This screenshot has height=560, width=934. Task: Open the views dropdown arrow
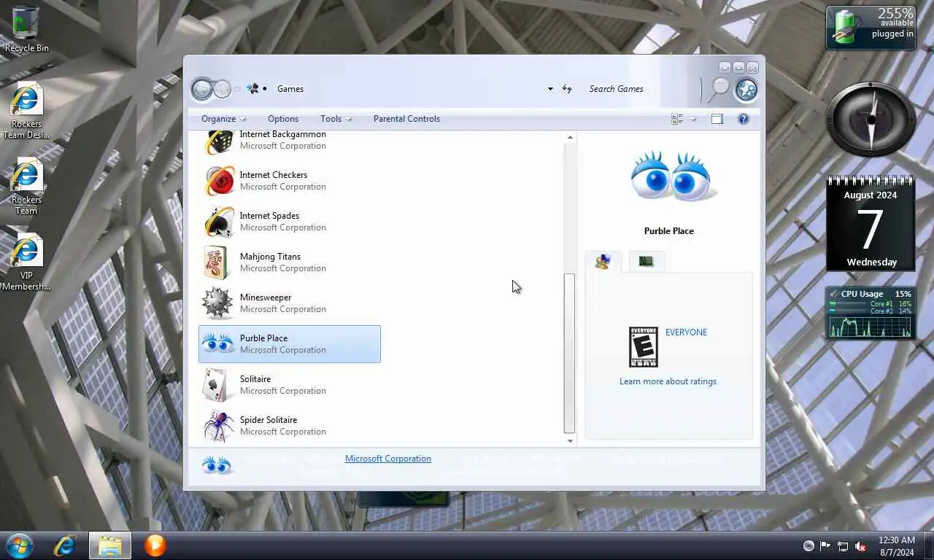[693, 119]
